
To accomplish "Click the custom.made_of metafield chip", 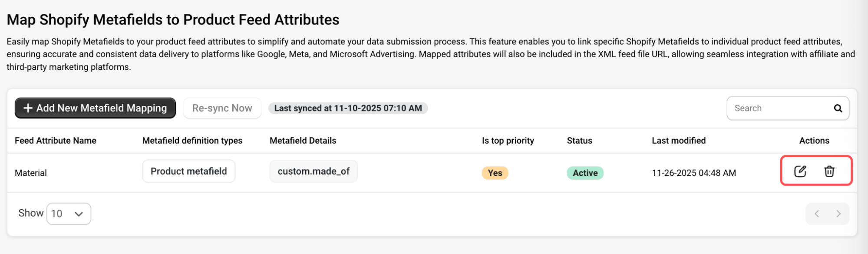I will [x=313, y=171].
